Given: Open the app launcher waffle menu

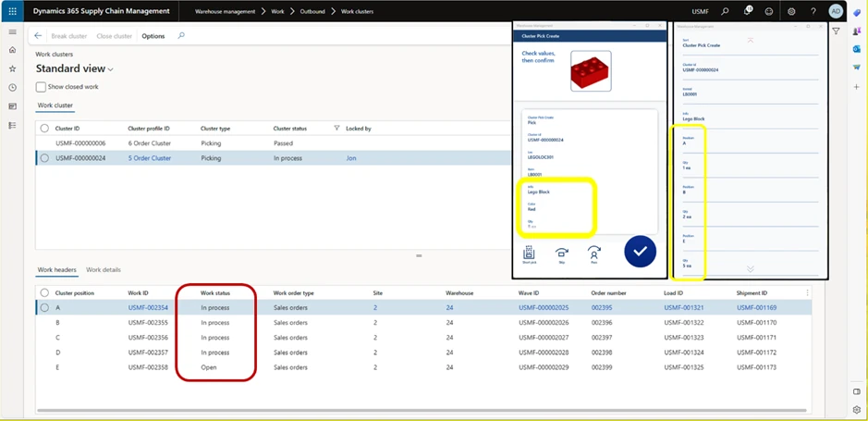Looking at the screenshot, I should tap(12, 11).
